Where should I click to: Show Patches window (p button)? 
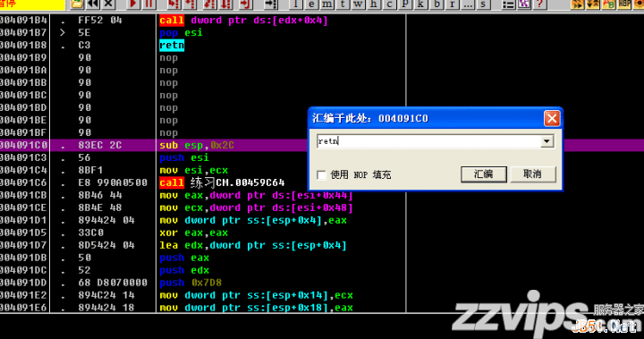405,4
